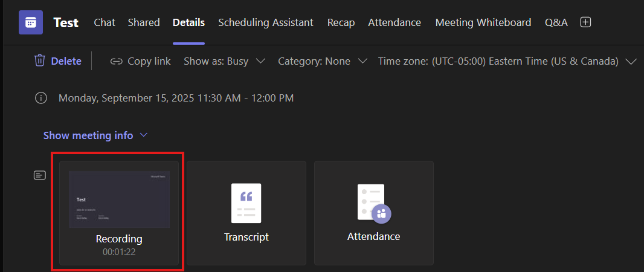This screenshot has height=272, width=644.
Task: Click the Delete button label
Action: (66, 61)
